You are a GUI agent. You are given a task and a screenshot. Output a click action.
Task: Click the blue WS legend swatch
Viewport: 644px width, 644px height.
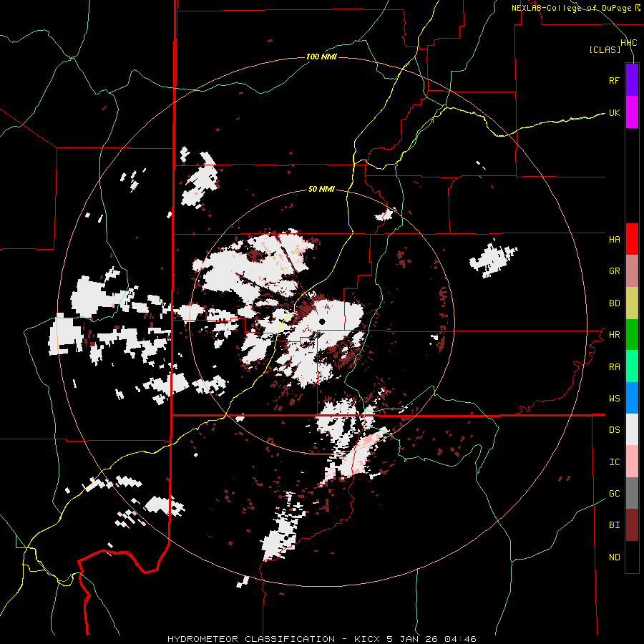pyautogui.click(x=632, y=398)
